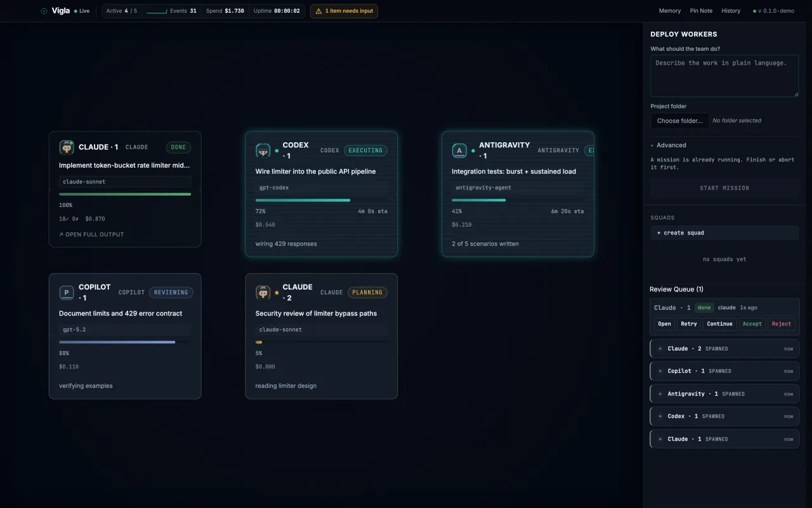Click the Uptime 00:00:02 header stat
Image resolution: width=812 pixels, height=508 pixels.
tap(277, 11)
